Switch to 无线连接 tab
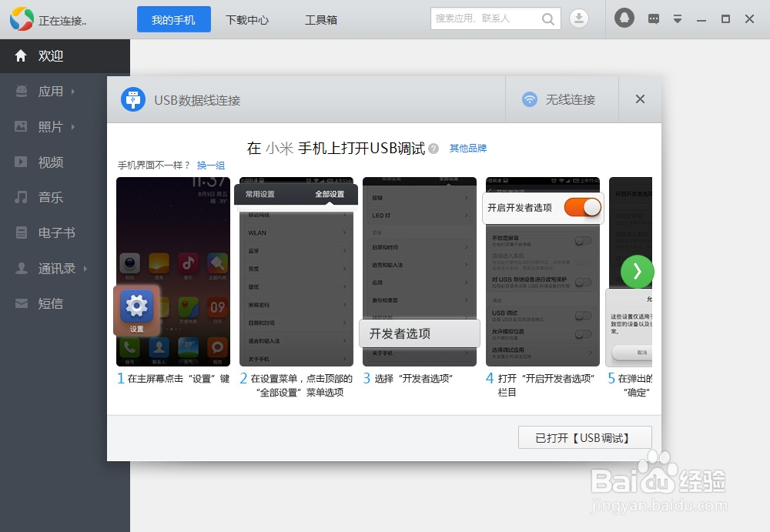The height and width of the screenshot is (532, 770). [x=562, y=100]
